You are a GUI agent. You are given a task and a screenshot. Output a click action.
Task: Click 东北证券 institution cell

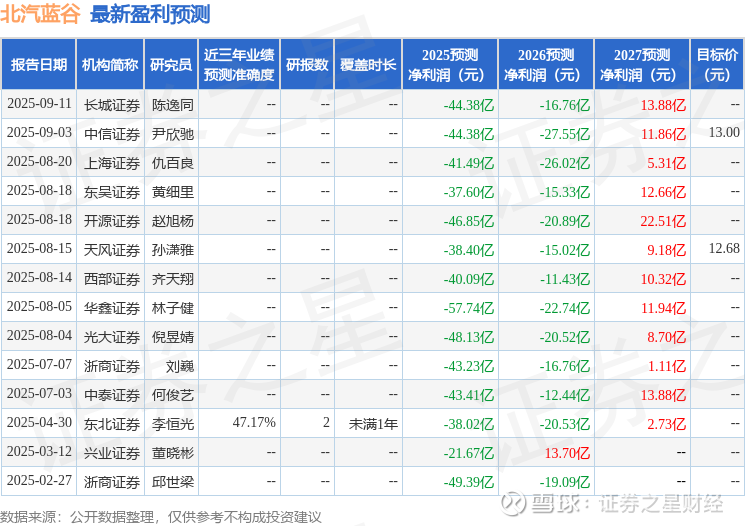pos(112,424)
